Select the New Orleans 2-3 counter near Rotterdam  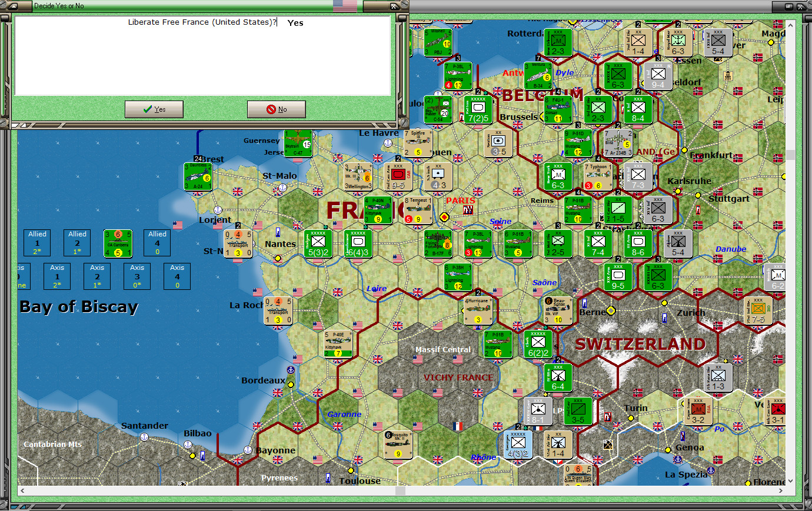pyautogui.click(x=558, y=42)
